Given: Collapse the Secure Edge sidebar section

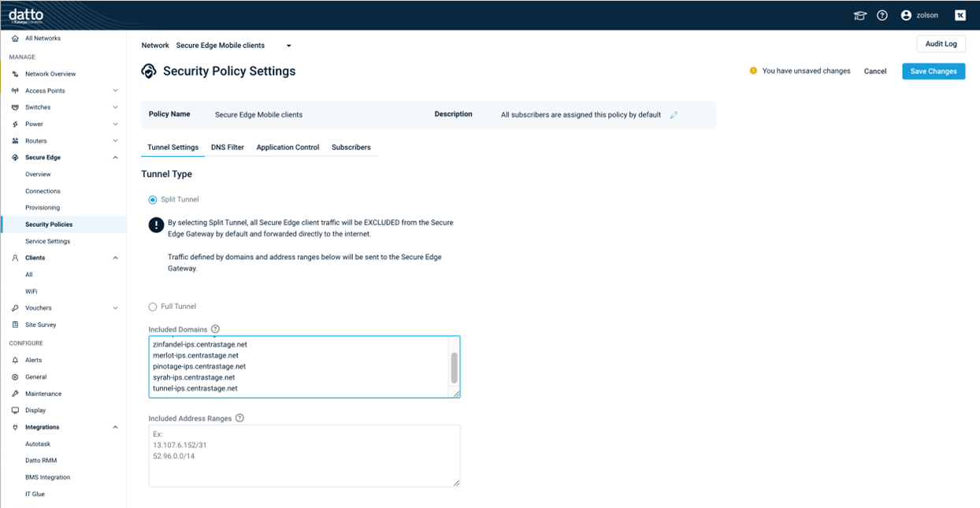Looking at the screenshot, I should click(115, 158).
